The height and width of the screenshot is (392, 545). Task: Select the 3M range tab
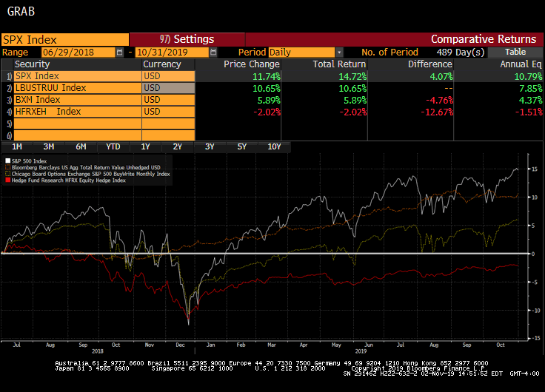49,147
